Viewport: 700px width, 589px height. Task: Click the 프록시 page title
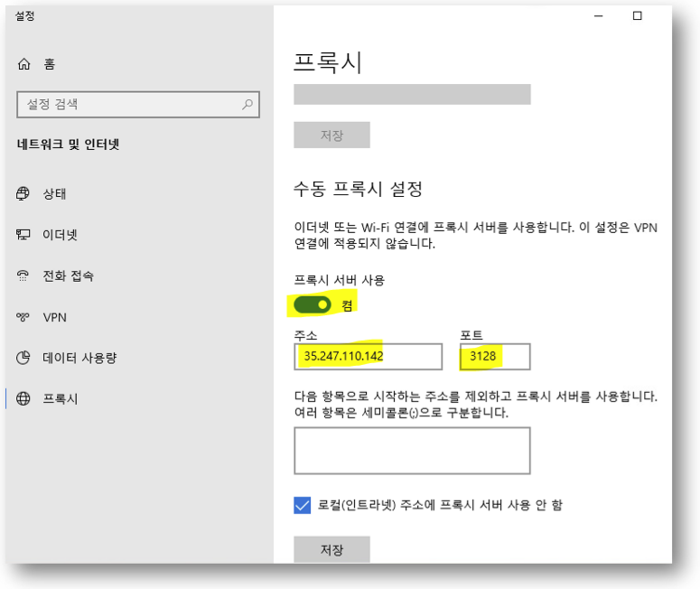(x=327, y=62)
